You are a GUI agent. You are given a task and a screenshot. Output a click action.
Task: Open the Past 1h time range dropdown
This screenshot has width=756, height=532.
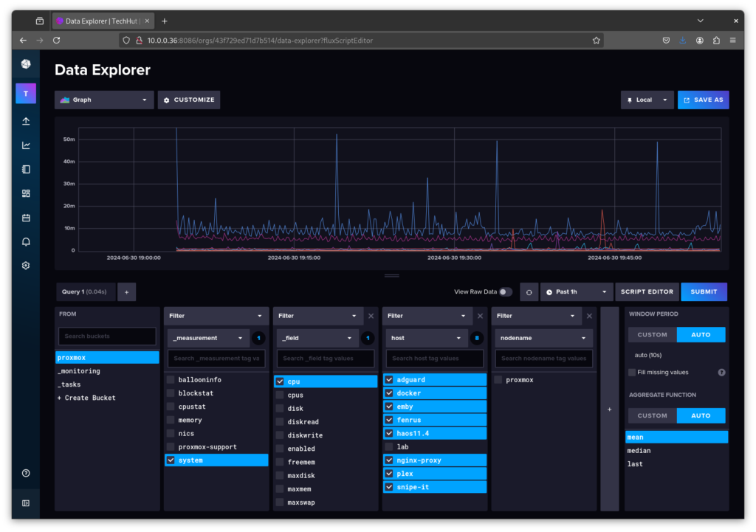click(x=576, y=291)
